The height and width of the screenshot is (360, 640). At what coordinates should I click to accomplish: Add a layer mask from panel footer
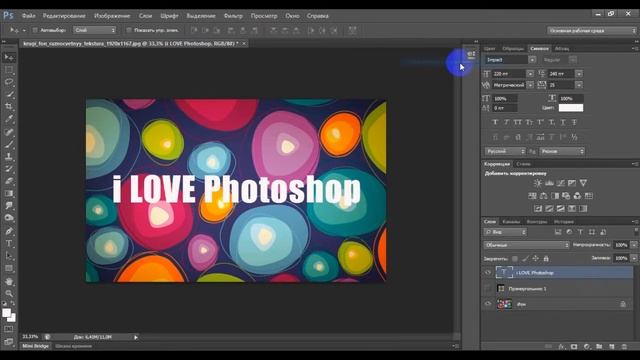coord(574,347)
